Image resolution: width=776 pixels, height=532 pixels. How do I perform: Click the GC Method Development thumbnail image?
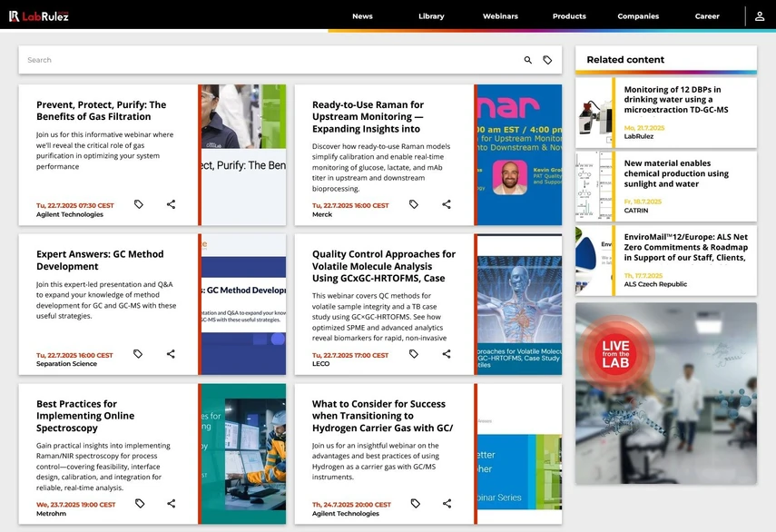(243, 304)
